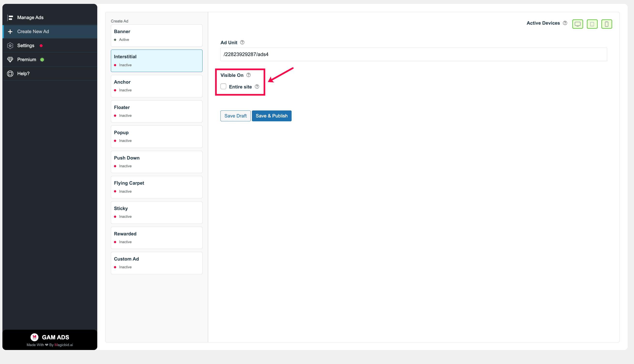
Task: Toggle the mobile phone device icon
Action: (606, 24)
